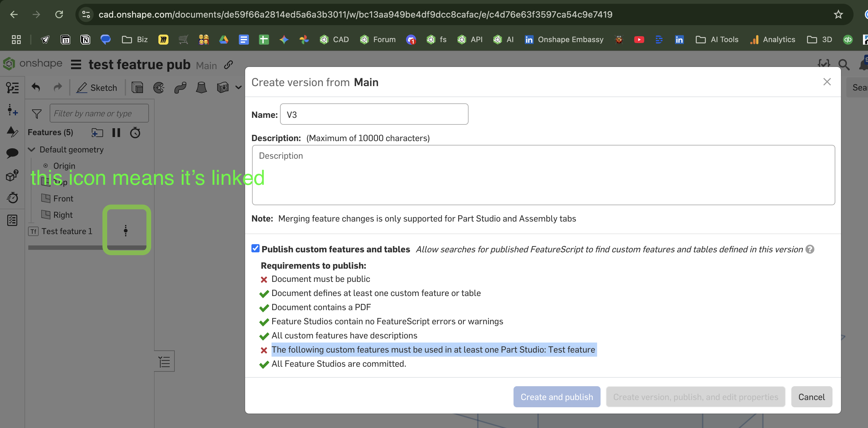
Task: Click Create version, publish, and edit properties
Action: [695, 397]
